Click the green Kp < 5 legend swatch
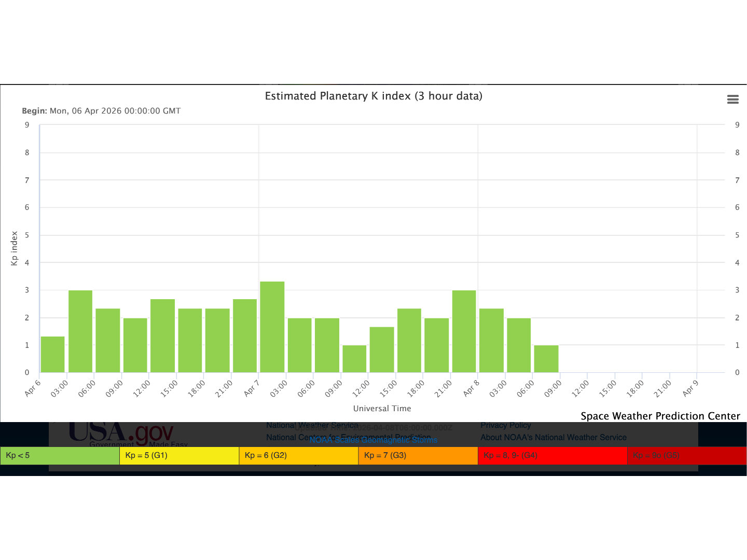 [x=60, y=455]
